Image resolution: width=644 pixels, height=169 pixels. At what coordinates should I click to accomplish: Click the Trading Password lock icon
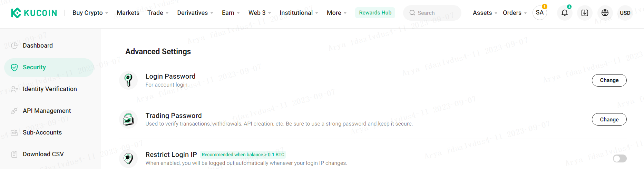point(128,119)
